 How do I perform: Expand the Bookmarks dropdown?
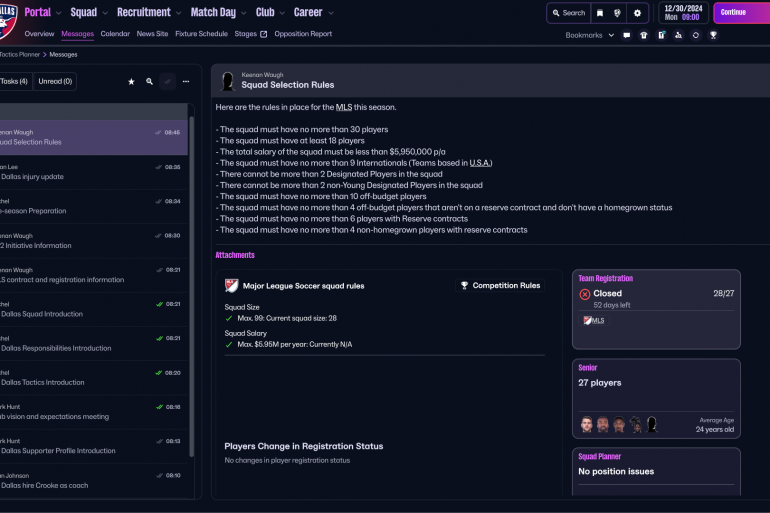588,35
